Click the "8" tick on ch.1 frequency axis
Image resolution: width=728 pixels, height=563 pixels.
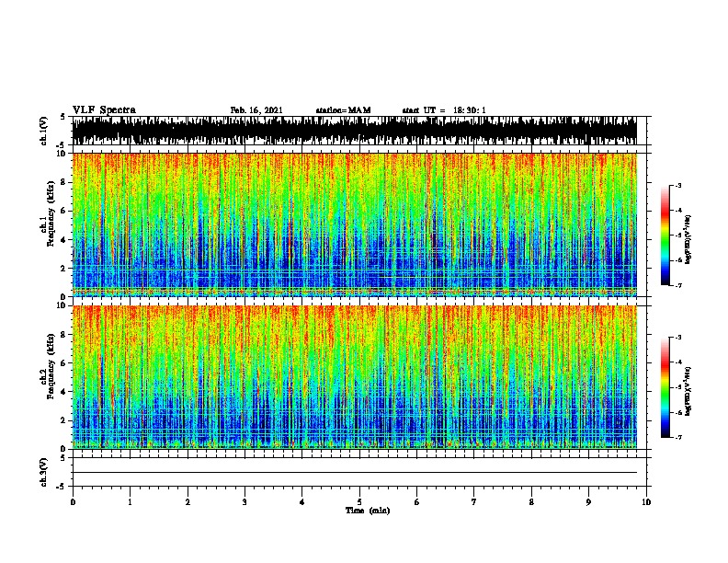(x=64, y=182)
